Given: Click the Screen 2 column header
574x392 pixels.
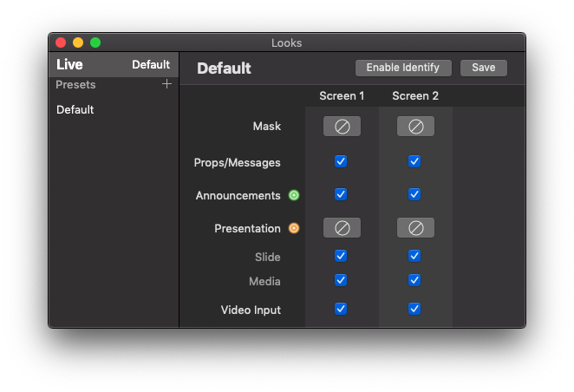Looking at the screenshot, I should point(415,96).
